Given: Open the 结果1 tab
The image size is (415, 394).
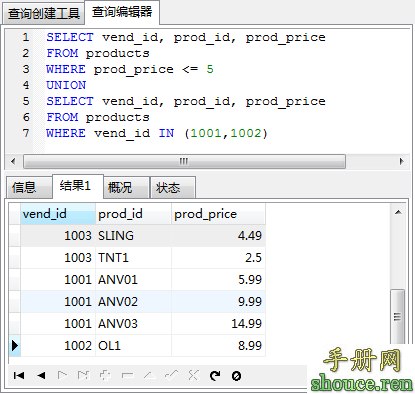Looking at the screenshot, I should [78, 186].
